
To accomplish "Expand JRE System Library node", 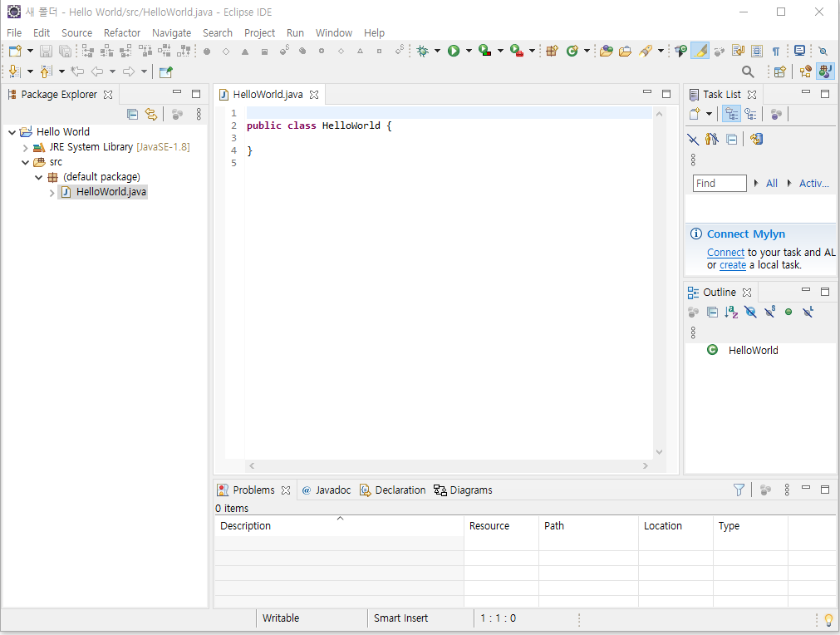I will click(25, 147).
